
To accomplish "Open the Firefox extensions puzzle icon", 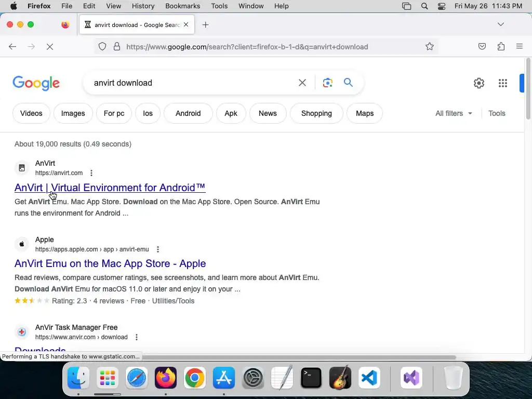I will 501,46.
